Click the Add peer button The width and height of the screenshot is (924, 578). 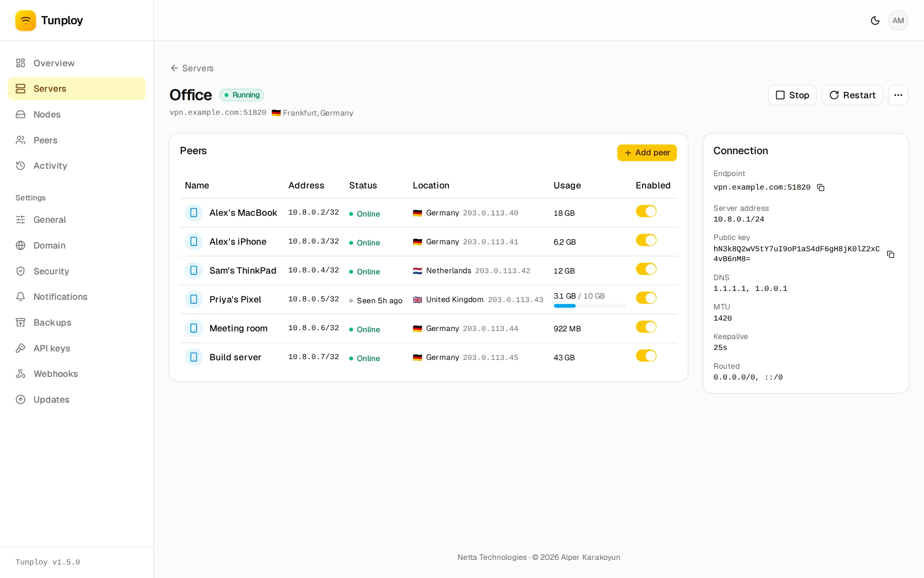pyautogui.click(x=647, y=153)
